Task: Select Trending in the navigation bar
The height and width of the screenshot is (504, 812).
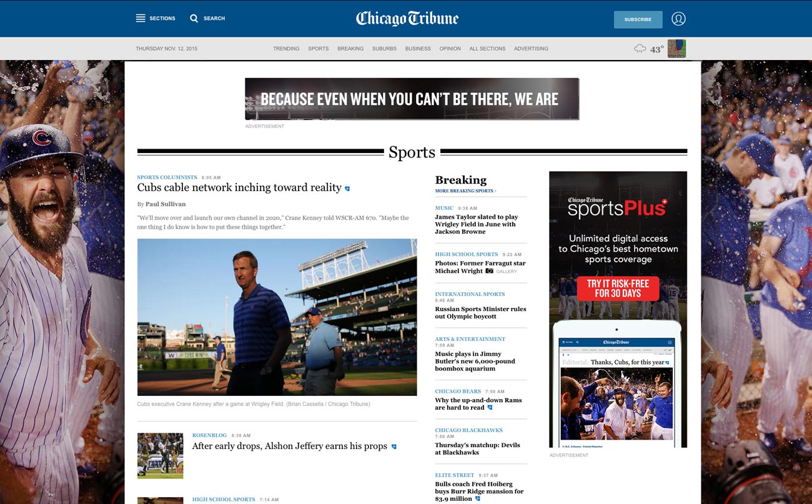Action: [286, 49]
